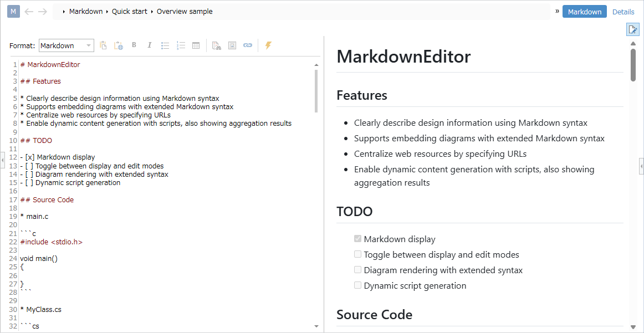This screenshot has width=644, height=333.
Task: Toggle the edit mode pencil icon
Action: 632,29
